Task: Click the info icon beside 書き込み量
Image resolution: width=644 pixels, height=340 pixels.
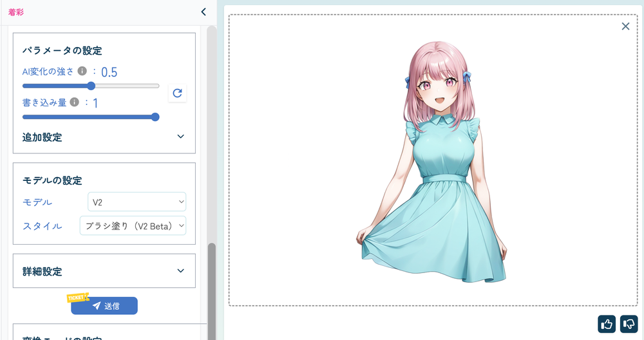Action: pyautogui.click(x=74, y=102)
